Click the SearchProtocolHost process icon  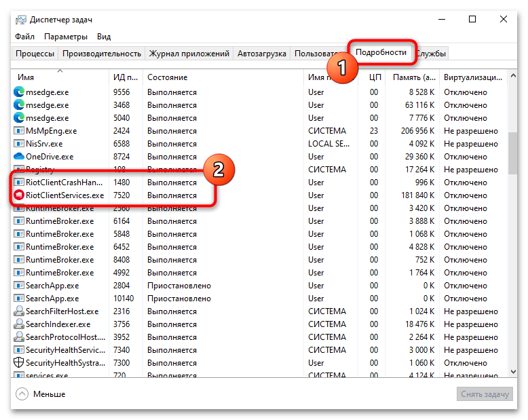(x=19, y=337)
